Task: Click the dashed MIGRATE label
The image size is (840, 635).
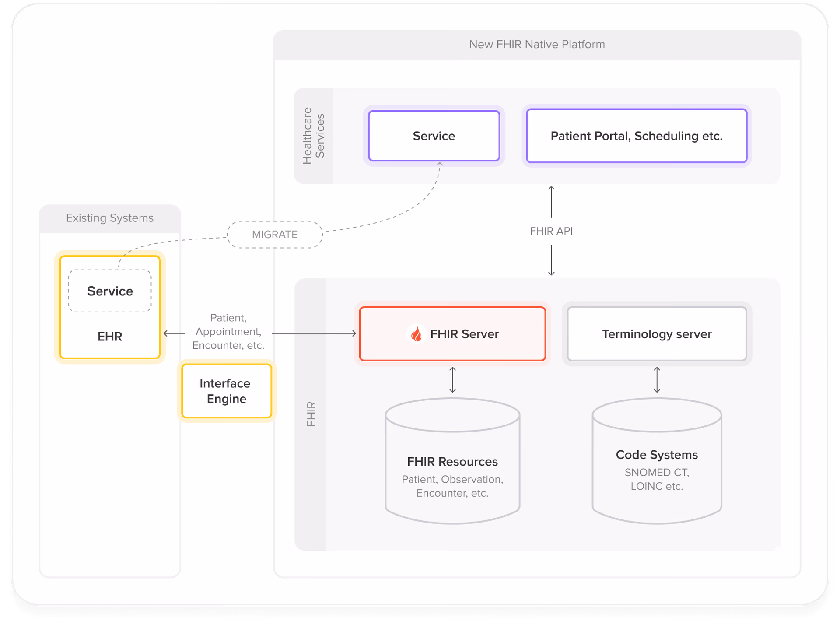Action: (x=275, y=235)
